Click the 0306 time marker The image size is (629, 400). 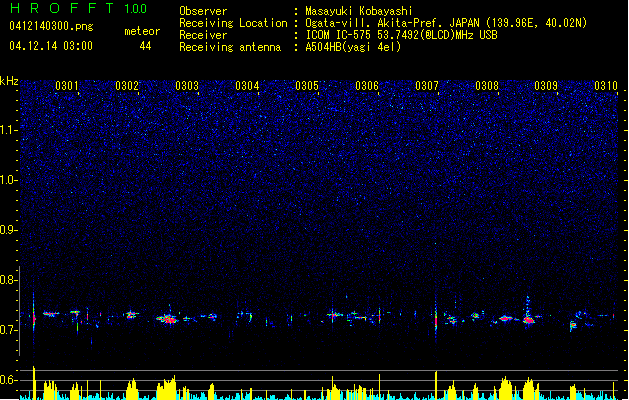367,86
